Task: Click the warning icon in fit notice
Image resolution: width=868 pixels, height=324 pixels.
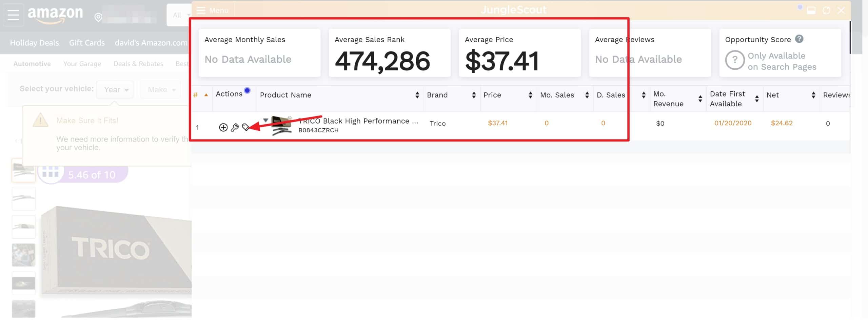Action: [x=40, y=120]
